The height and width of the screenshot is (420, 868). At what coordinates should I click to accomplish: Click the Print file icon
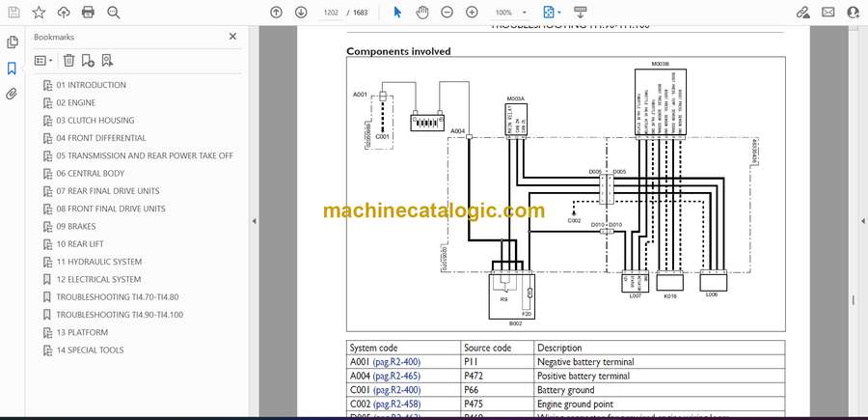pyautogui.click(x=89, y=13)
